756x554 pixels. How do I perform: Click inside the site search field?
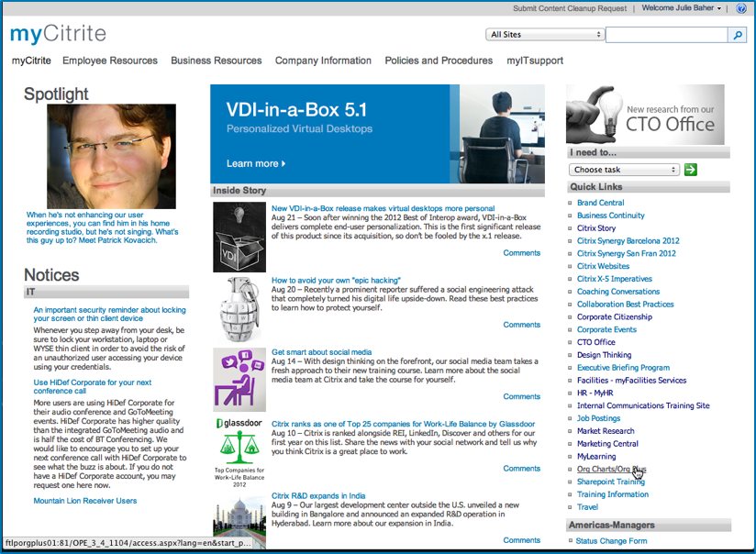point(666,35)
